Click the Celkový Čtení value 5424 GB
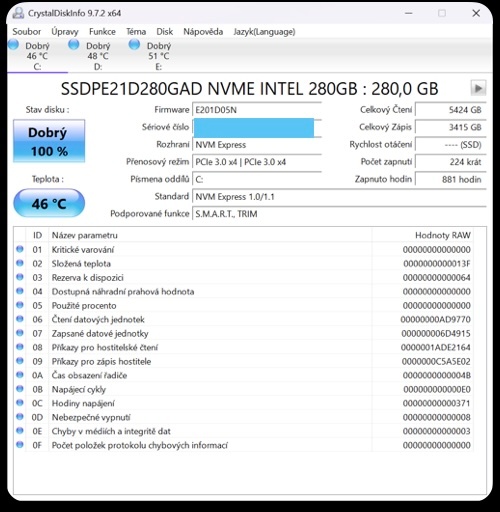Image resolution: width=500 pixels, height=512 pixels. tap(450, 110)
